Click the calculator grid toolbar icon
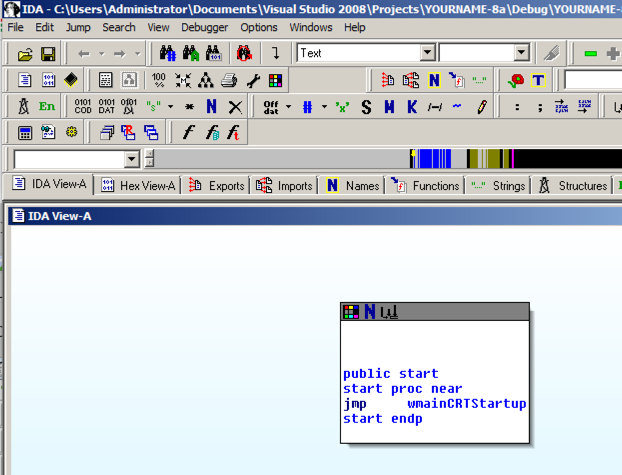622x475 pixels. point(106,80)
